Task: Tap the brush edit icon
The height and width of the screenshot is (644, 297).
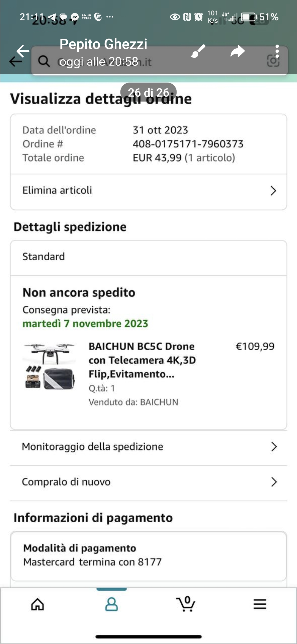Action: point(198,51)
